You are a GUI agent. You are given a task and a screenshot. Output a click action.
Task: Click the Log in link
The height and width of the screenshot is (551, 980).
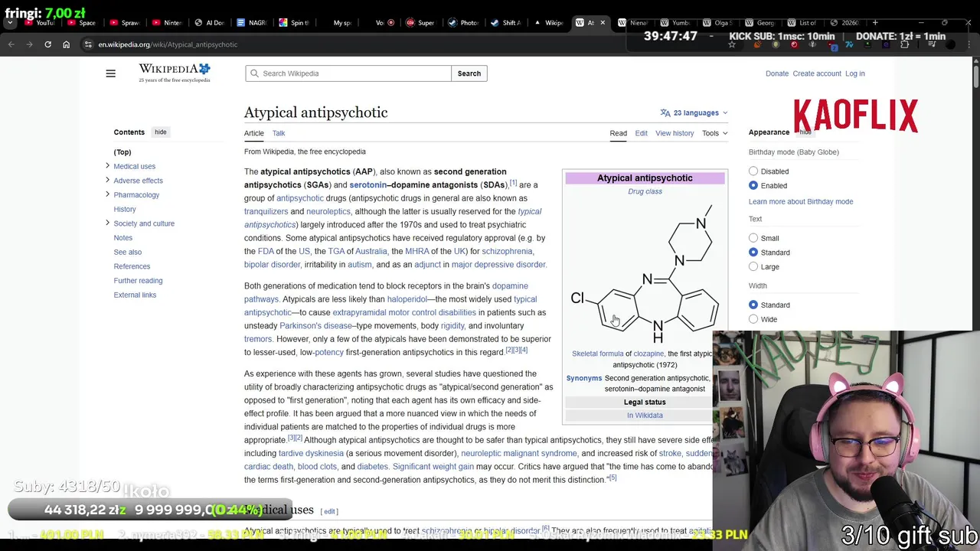854,73
